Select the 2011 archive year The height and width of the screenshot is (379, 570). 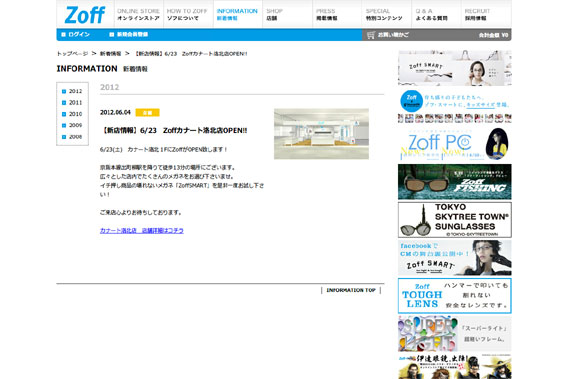coord(76,102)
